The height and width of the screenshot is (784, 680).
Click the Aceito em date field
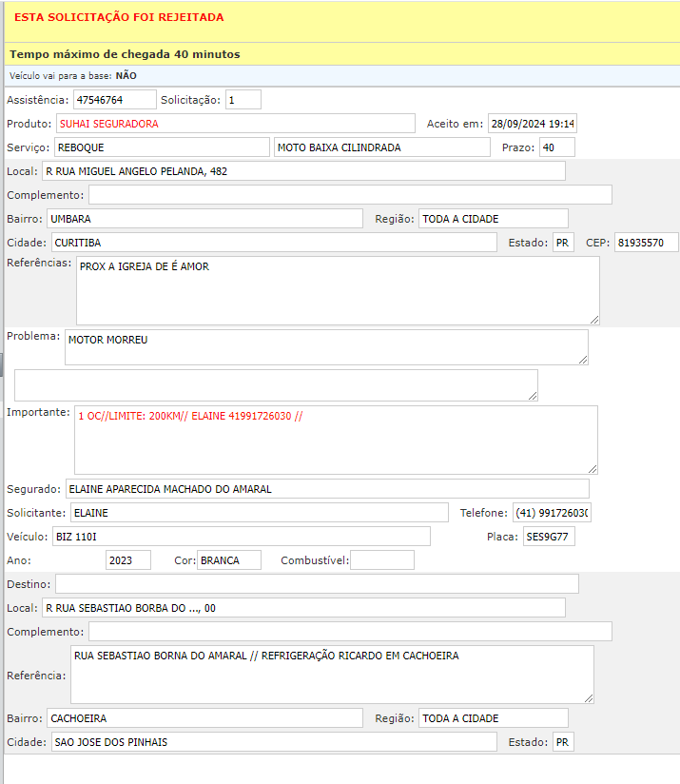532,124
